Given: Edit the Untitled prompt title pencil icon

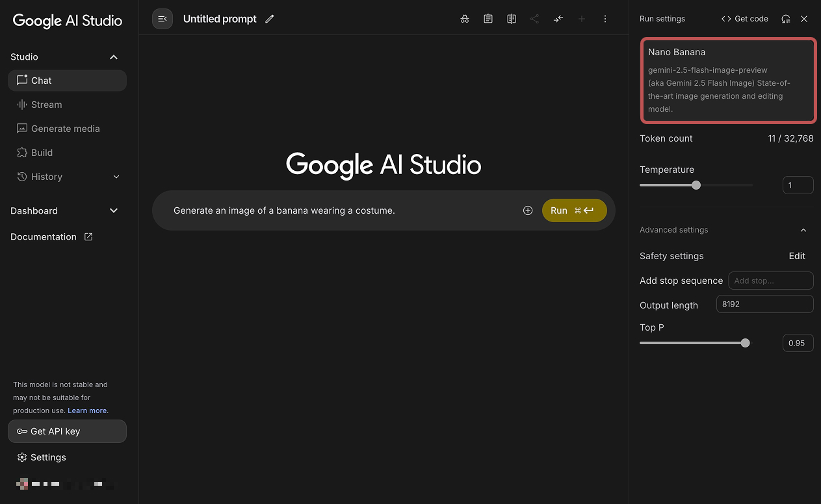Looking at the screenshot, I should [270, 19].
